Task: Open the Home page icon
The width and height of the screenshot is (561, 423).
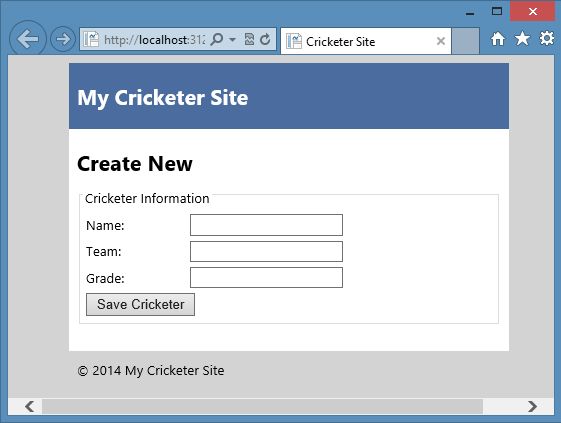Action: coord(498,39)
